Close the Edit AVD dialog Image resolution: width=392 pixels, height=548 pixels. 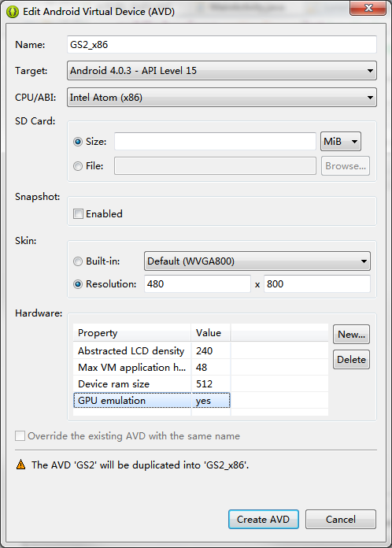(368, 8)
